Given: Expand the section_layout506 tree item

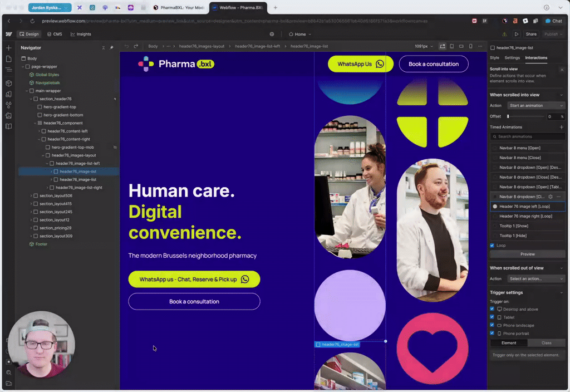Looking at the screenshot, I should [31, 196].
